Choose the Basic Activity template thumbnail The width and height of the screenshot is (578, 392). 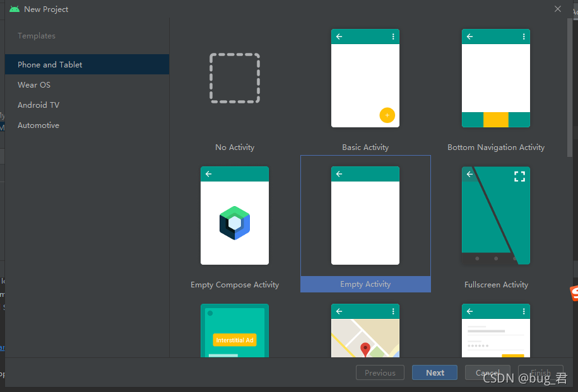pos(365,78)
